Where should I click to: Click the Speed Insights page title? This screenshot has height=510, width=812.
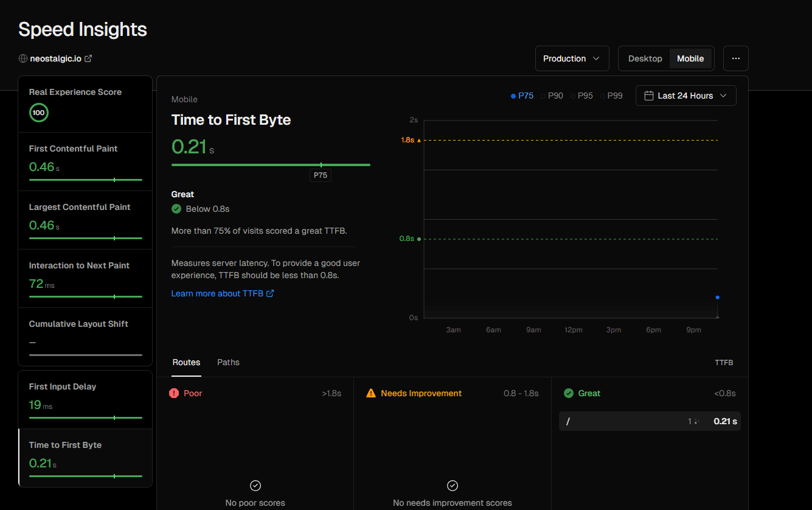(x=83, y=29)
